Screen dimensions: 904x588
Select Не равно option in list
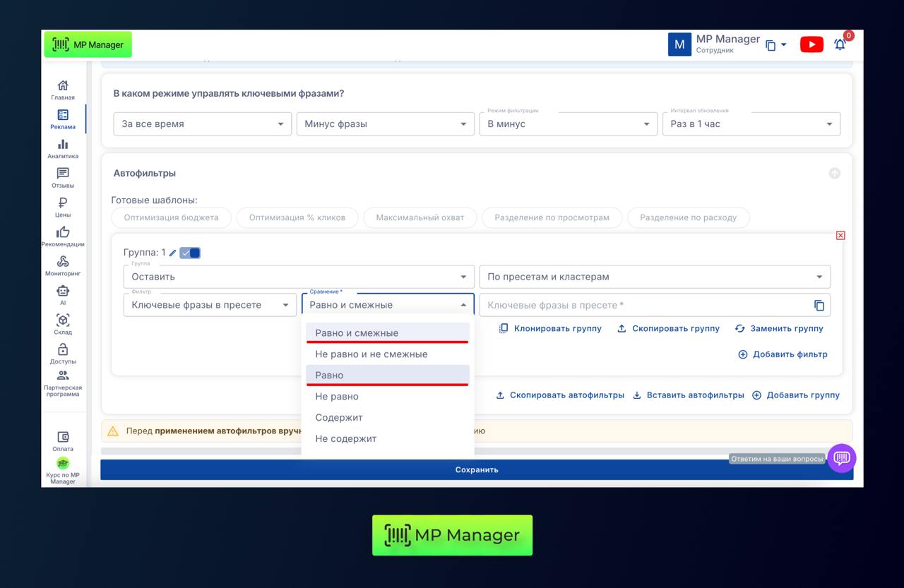click(337, 397)
